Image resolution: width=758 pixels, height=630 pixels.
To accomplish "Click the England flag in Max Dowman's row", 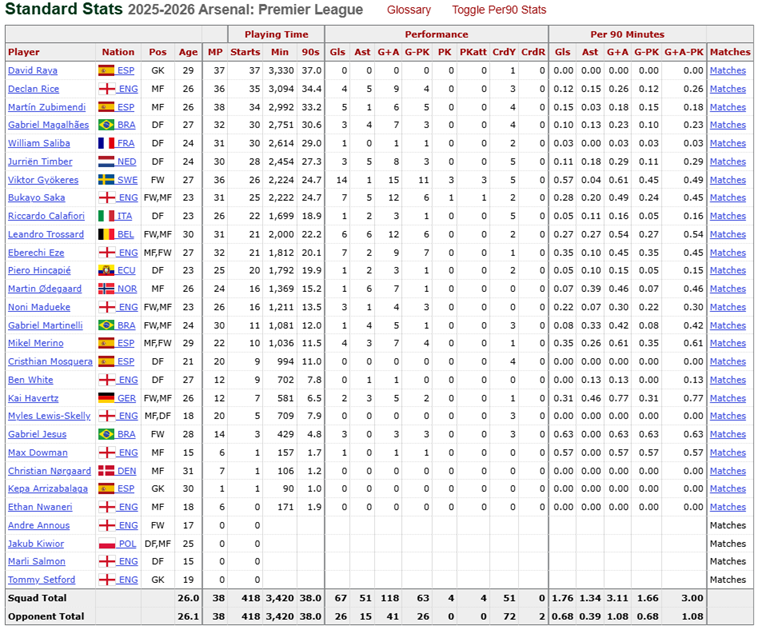I will (x=106, y=453).
